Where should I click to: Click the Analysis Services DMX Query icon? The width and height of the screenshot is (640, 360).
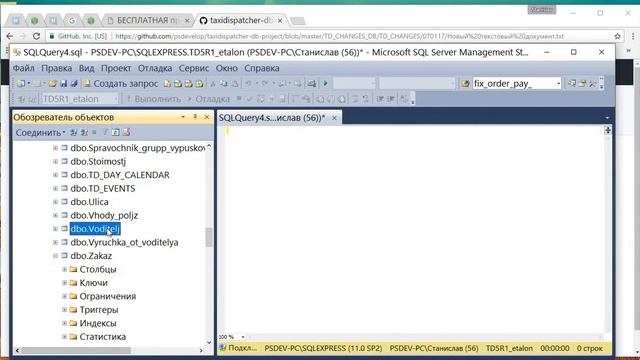(x=189, y=84)
